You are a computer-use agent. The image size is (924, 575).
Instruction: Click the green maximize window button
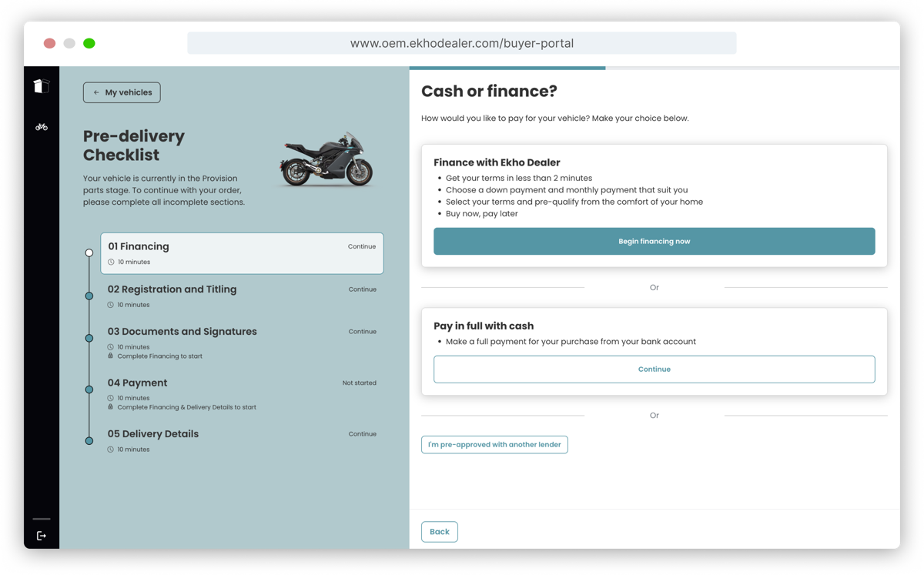tap(89, 43)
